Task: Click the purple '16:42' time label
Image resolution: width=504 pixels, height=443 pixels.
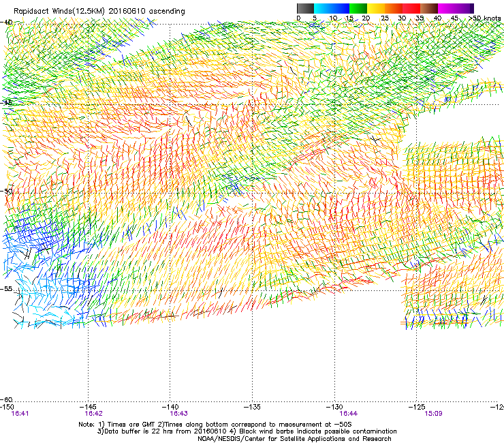Action: tap(93, 414)
